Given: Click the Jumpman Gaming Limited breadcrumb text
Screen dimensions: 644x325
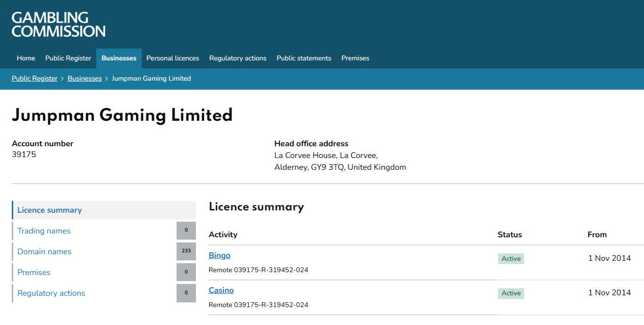Looking at the screenshot, I should [x=151, y=79].
